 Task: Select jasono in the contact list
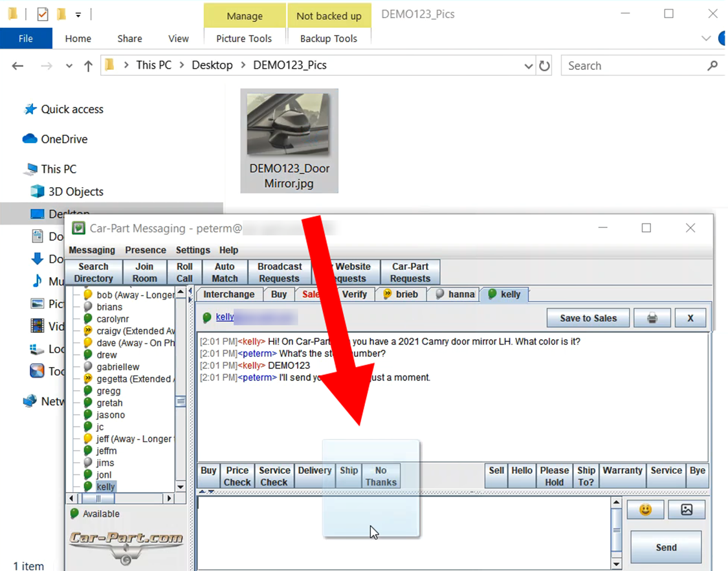tap(111, 415)
